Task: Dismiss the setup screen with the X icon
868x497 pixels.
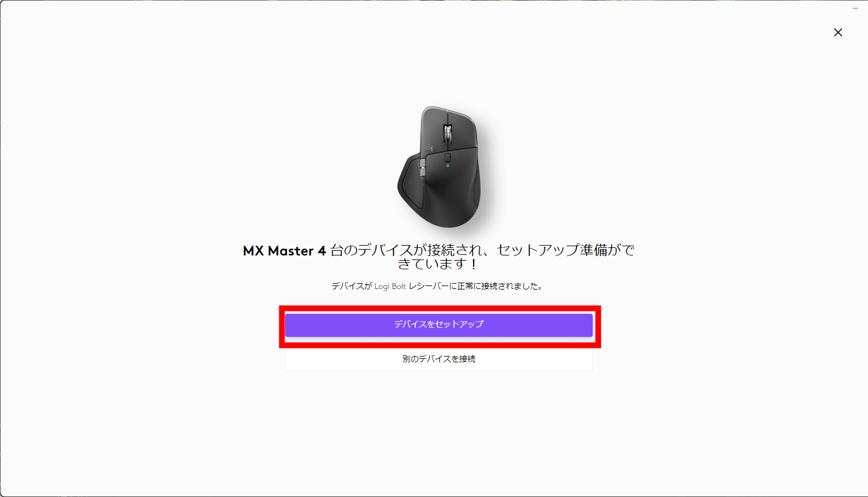Action: [x=838, y=32]
